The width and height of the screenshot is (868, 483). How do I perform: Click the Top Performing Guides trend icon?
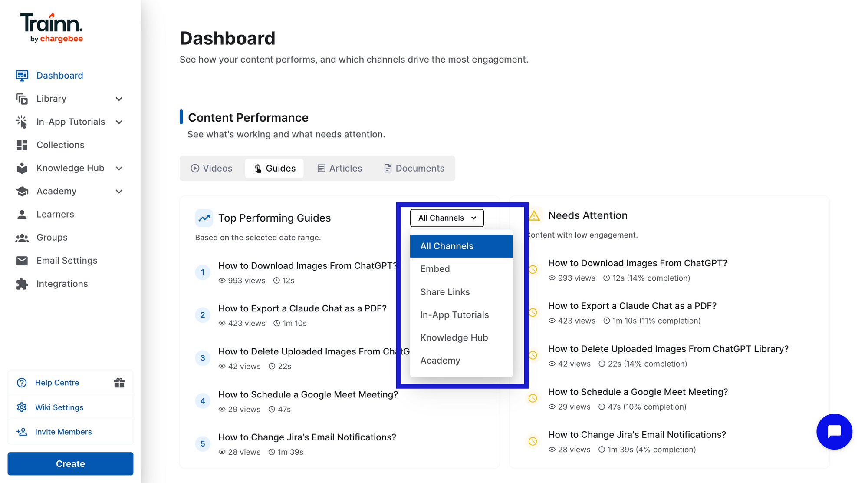(x=204, y=218)
